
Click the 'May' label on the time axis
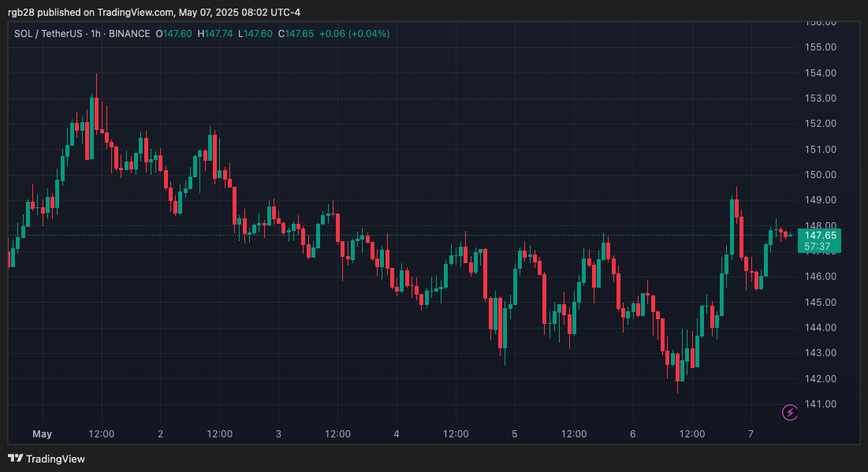tap(42, 434)
